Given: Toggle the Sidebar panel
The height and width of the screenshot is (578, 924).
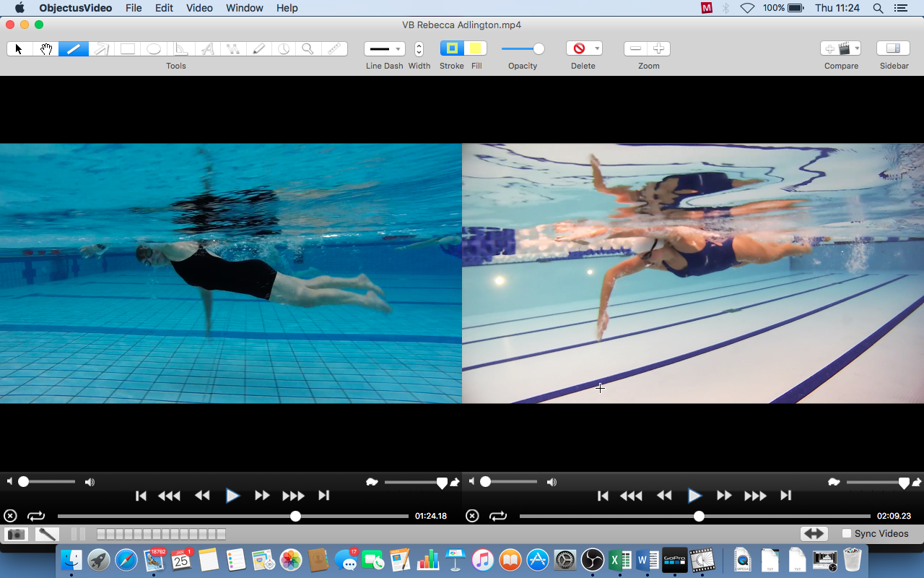Looking at the screenshot, I should pyautogui.click(x=893, y=48).
